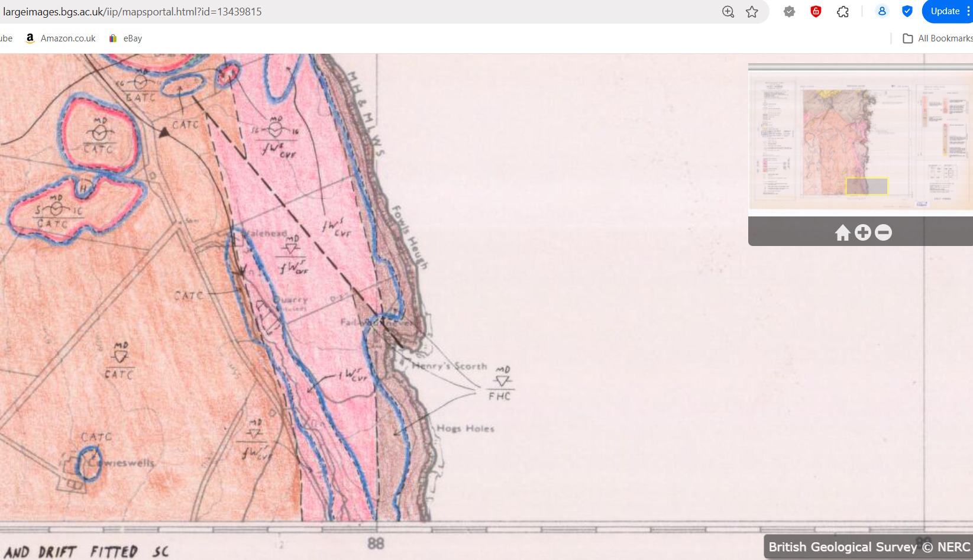This screenshot has width=973, height=560.
Task: Open the browser three-dot menu
Action: point(968,12)
